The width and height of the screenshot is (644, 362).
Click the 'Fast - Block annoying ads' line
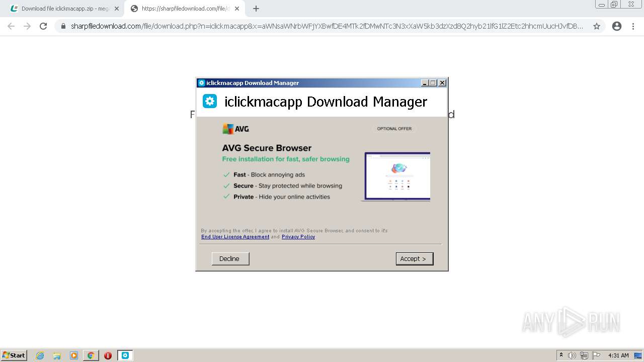265,174
